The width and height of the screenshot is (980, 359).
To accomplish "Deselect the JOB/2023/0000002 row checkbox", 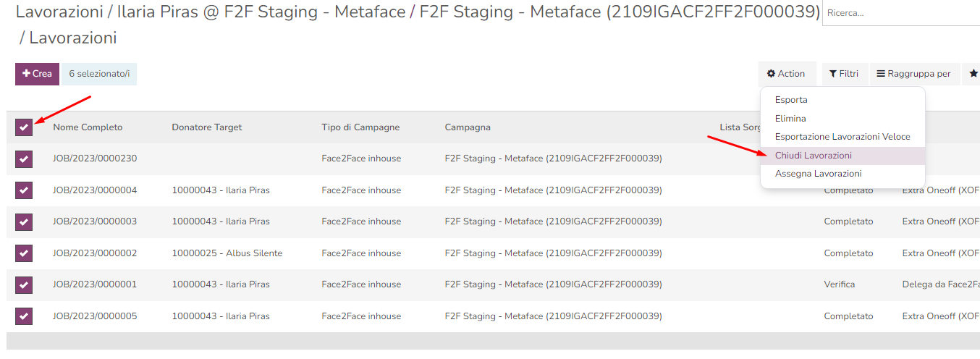I will point(24,253).
